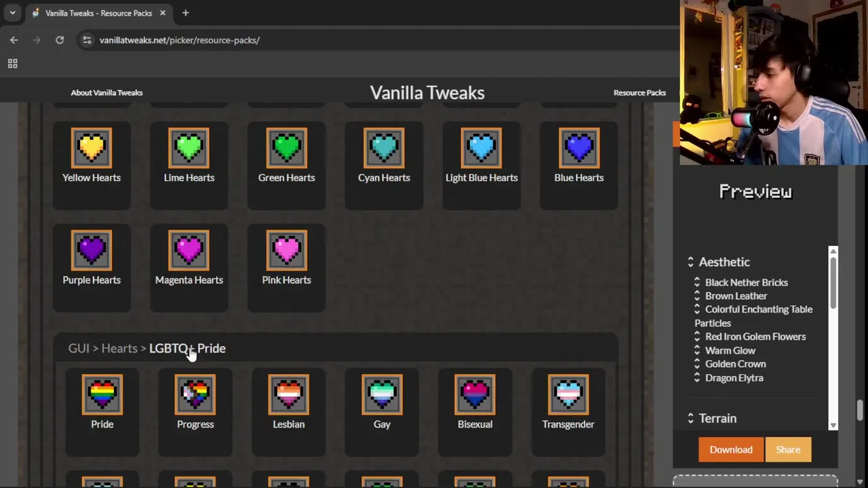Click the orange Download button

[x=731, y=449]
